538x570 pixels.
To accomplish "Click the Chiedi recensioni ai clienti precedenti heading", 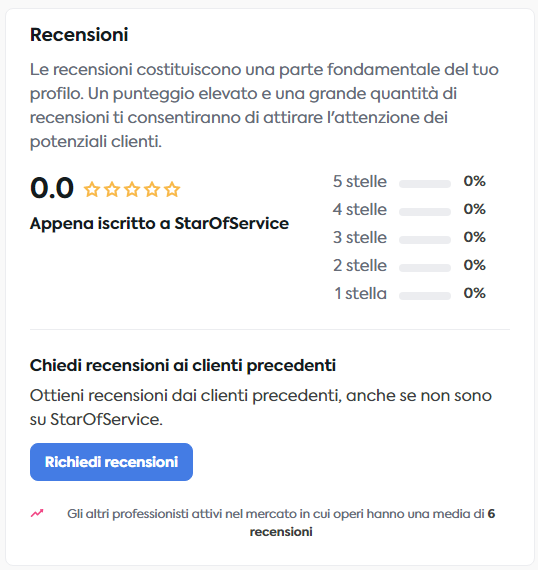I will tap(182, 365).
